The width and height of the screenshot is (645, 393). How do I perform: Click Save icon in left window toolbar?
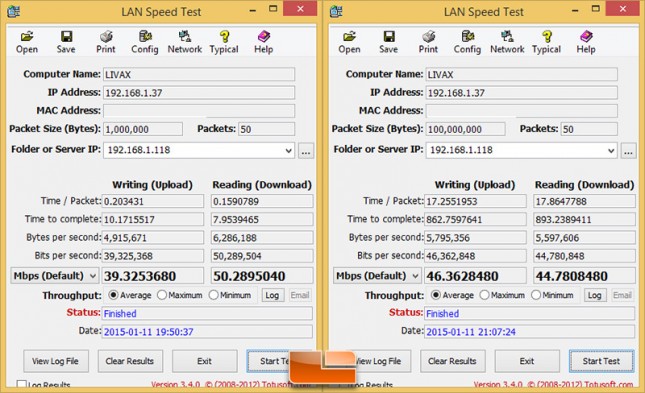(66, 42)
